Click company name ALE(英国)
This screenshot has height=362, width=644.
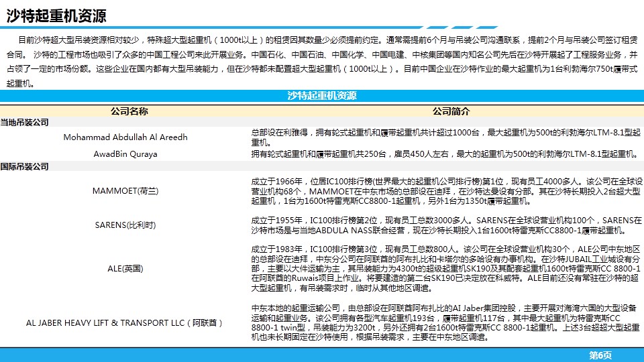point(125,268)
